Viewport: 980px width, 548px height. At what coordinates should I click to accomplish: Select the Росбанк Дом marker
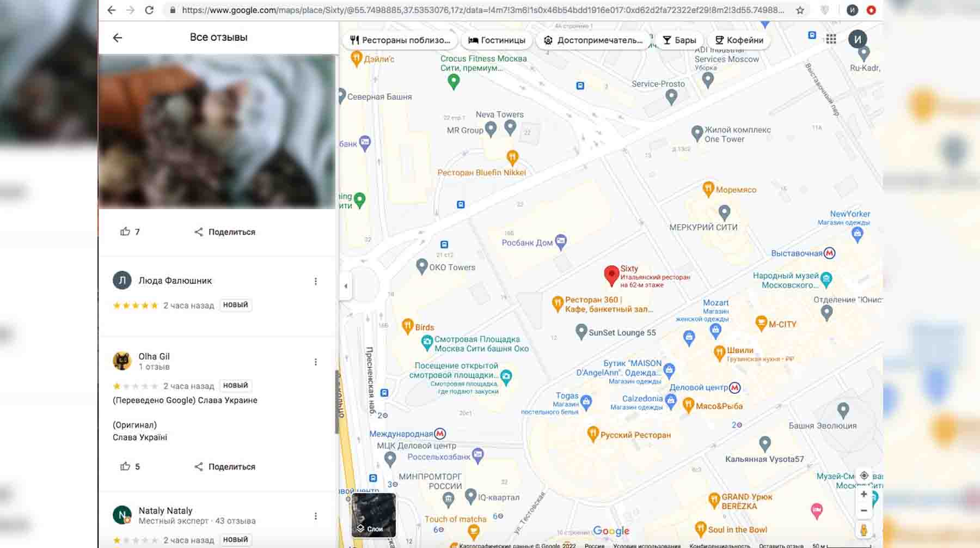coord(561,242)
